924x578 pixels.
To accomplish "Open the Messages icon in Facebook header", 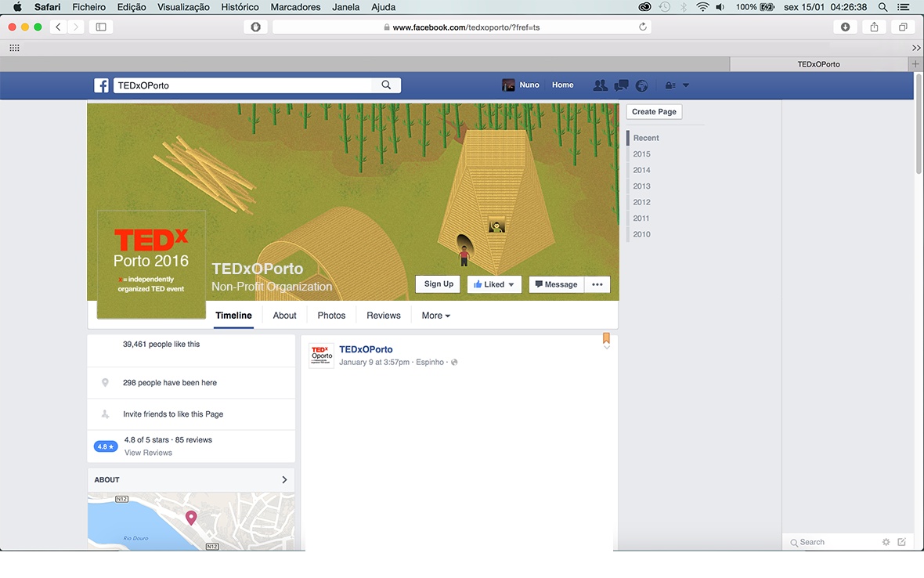I will tap(621, 85).
